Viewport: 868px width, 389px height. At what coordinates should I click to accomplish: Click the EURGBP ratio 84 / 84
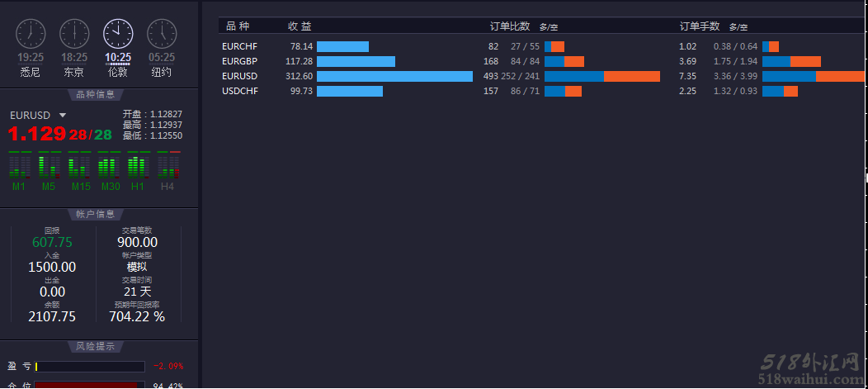tap(525, 61)
